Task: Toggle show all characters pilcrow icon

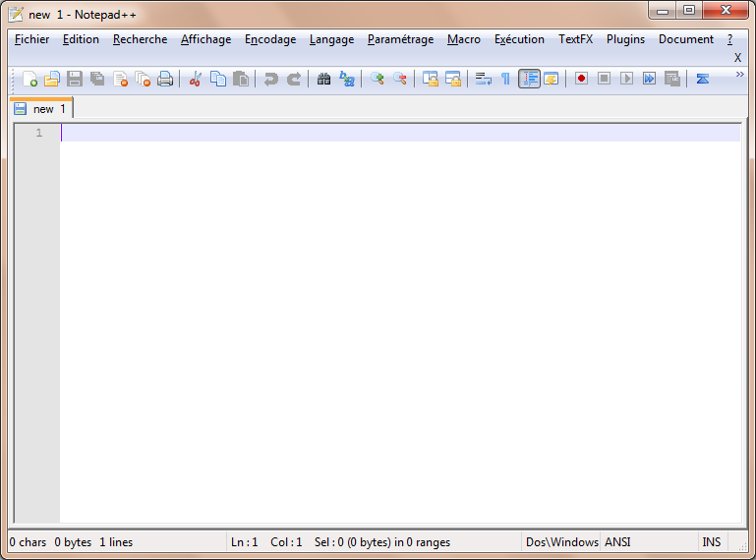Action: coord(505,79)
